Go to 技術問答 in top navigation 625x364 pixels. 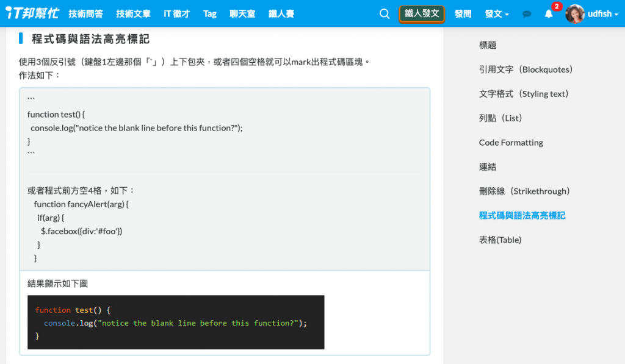85,14
